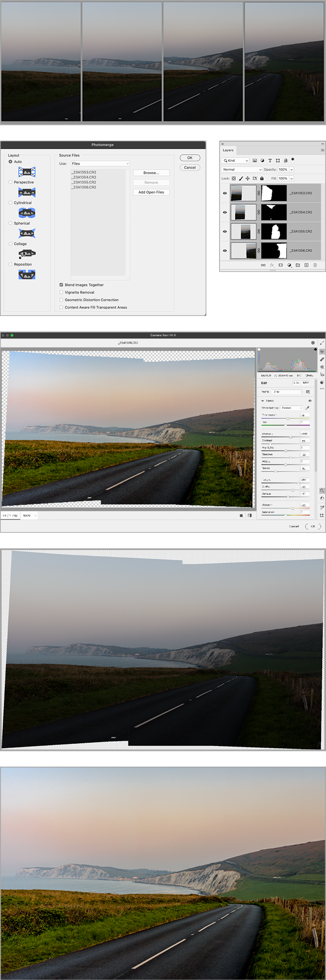The image size is (326, 980).
Task: Open the Opacity value dropdown arrow
Action: click(x=291, y=169)
